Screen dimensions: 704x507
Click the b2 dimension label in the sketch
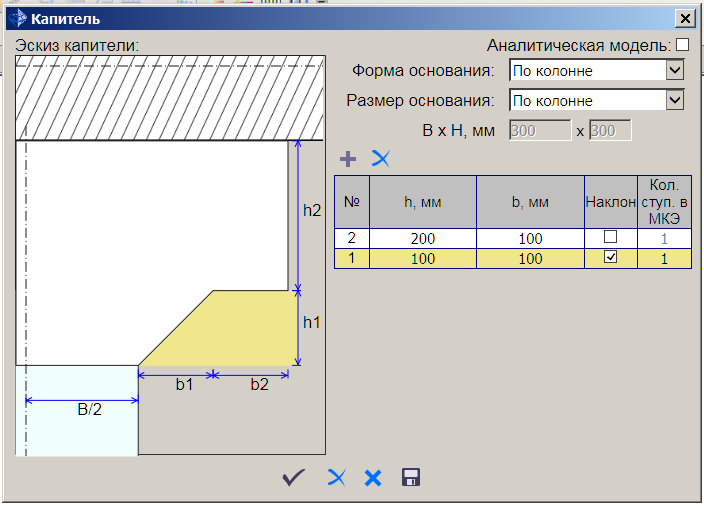[x=260, y=384]
